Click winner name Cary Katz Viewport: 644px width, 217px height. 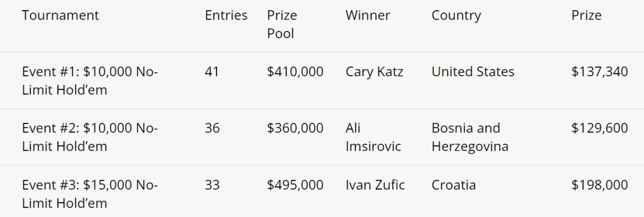374,72
